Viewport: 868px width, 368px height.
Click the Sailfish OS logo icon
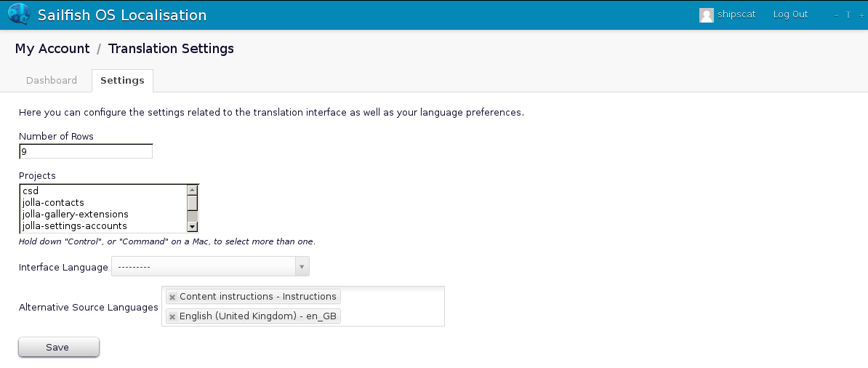18,15
